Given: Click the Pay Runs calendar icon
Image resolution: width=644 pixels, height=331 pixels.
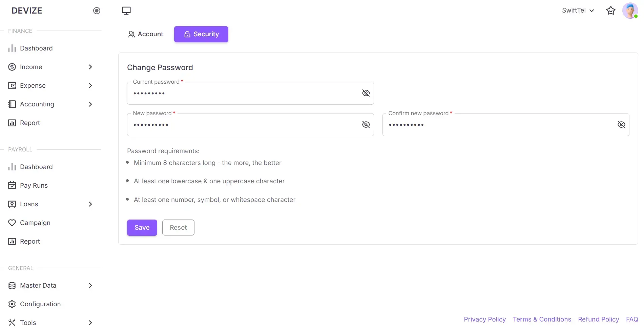Looking at the screenshot, I should click(x=12, y=185).
